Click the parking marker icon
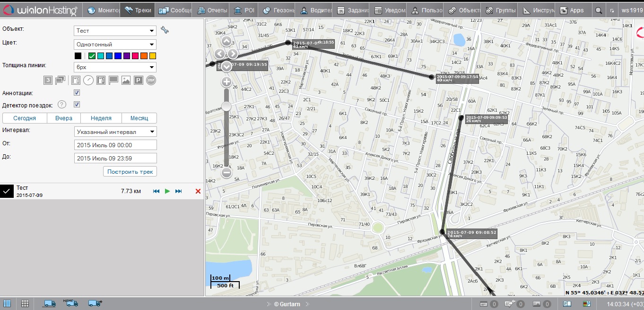The width and height of the screenshot is (644, 310). 138,80
